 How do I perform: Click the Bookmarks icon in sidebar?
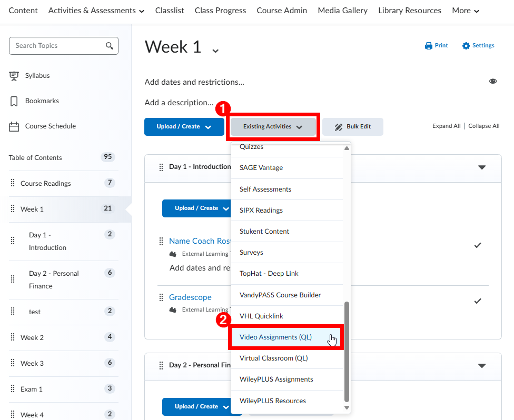(14, 101)
